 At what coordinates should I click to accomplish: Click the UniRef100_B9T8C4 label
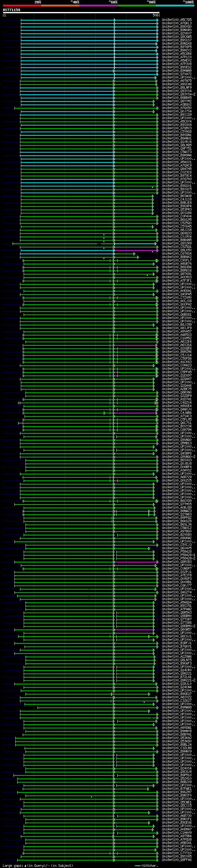coord(177,176)
